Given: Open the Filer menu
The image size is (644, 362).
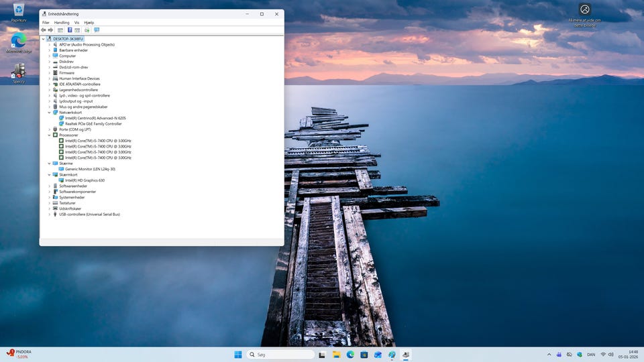Looking at the screenshot, I should 46,23.
